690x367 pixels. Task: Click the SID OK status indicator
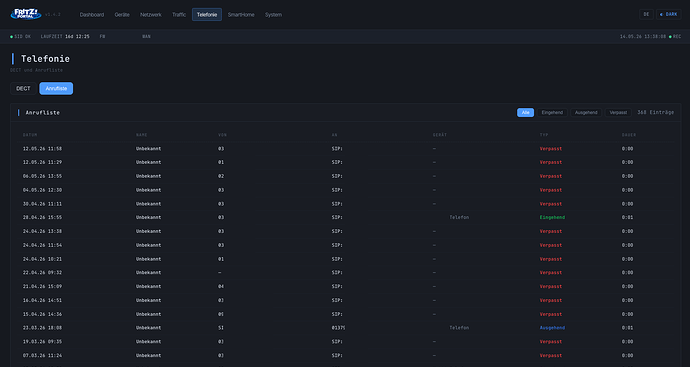[x=20, y=37]
